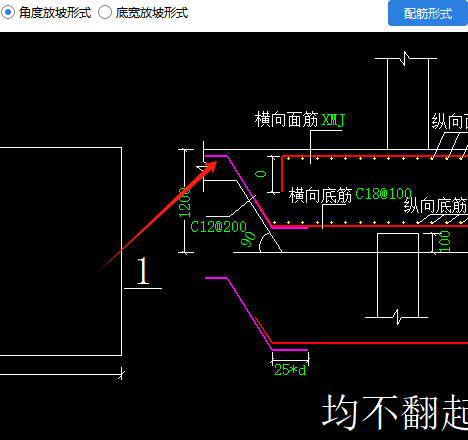This screenshot has height=440, width=468.
Task: Click the green C12@200 slope rebar value
Action: [x=218, y=227]
